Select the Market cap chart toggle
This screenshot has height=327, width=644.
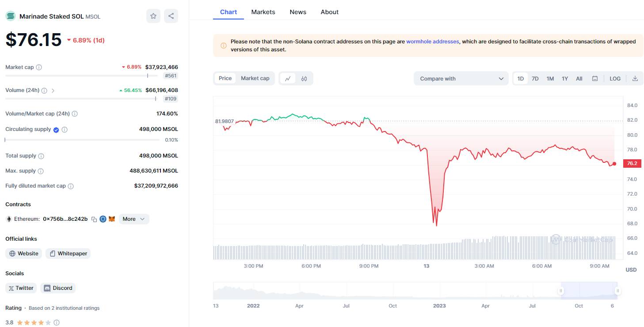[255, 78]
